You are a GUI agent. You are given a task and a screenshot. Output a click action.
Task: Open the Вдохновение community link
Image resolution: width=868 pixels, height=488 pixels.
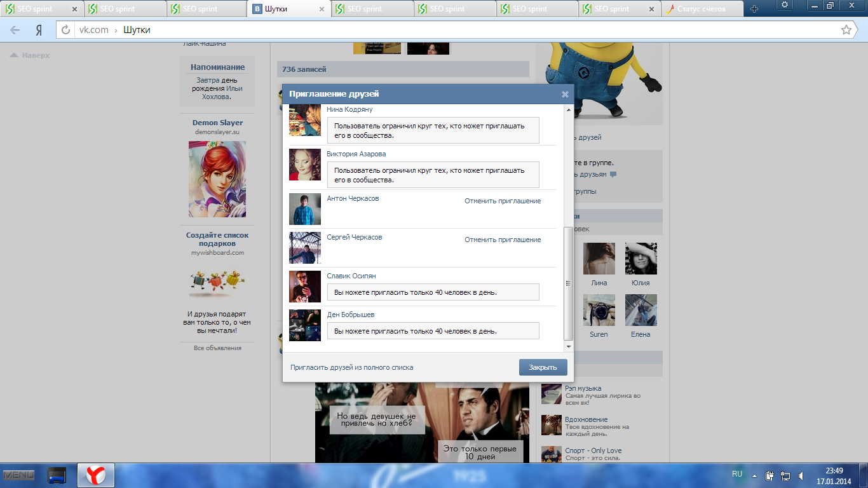[x=586, y=419]
